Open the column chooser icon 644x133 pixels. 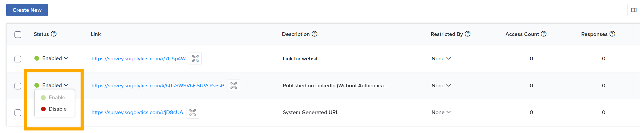(x=633, y=10)
